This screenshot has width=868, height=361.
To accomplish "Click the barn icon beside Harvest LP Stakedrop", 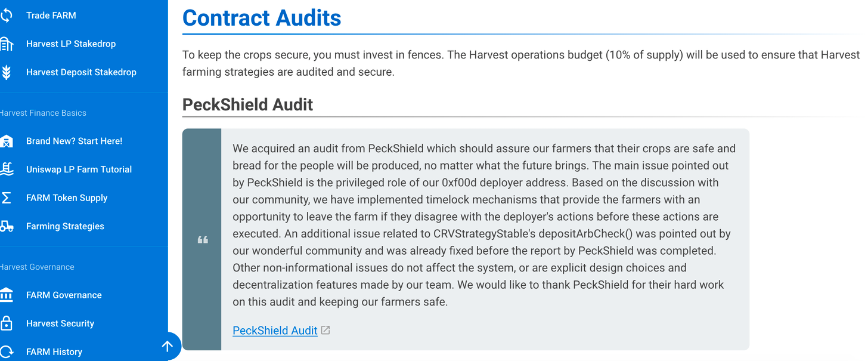I will [6, 44].
